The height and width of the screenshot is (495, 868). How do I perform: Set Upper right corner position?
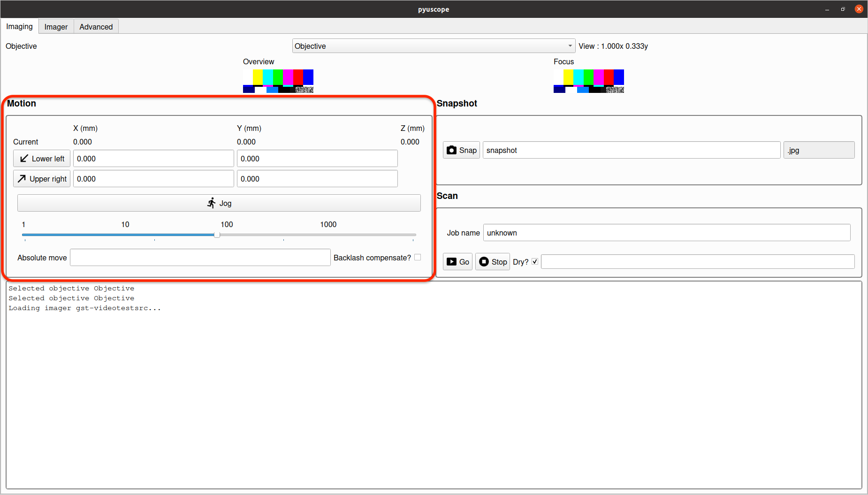(42, 179)
